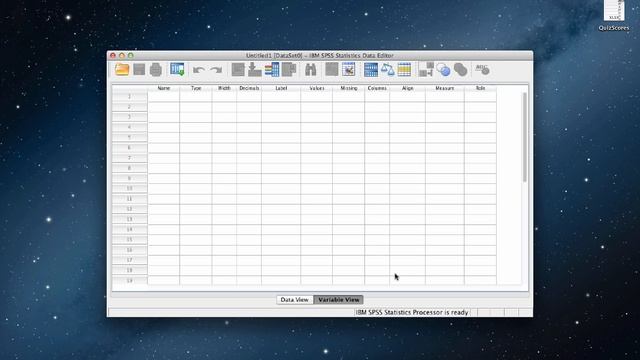The height and width of the screenshot is (360, 640).
Task: Click the Label cell in row 3
Action: point(281,117)
